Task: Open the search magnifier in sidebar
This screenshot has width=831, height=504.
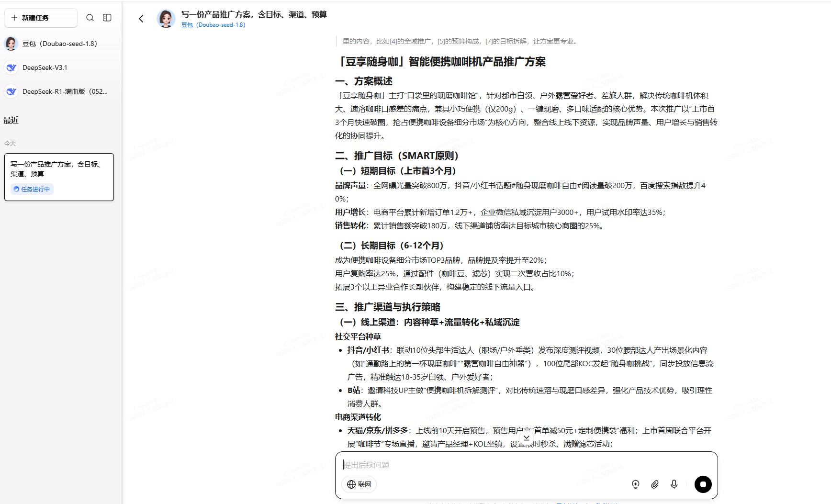Action: [90, 18]
